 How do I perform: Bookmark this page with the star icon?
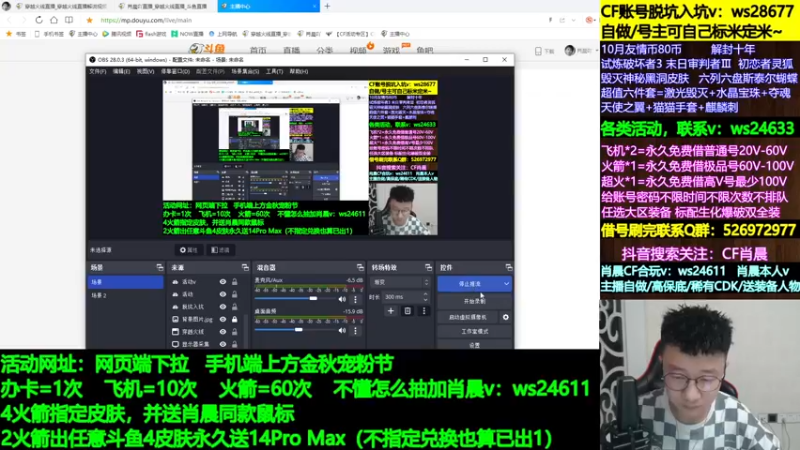89,20
